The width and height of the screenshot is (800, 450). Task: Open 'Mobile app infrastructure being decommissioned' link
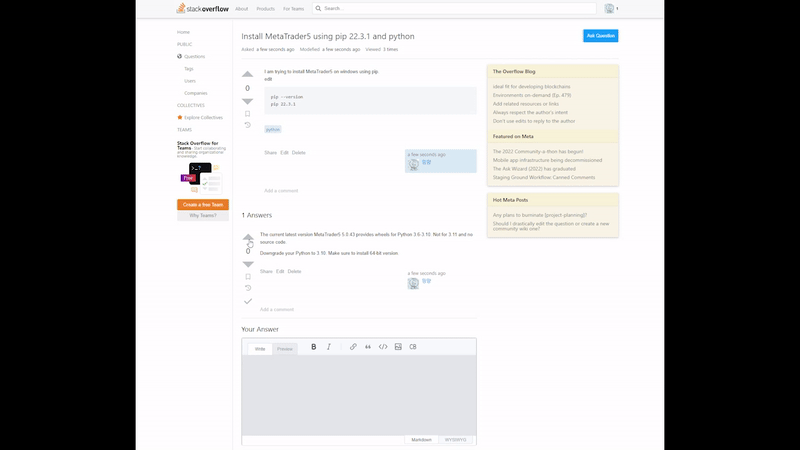pos(547,160)
